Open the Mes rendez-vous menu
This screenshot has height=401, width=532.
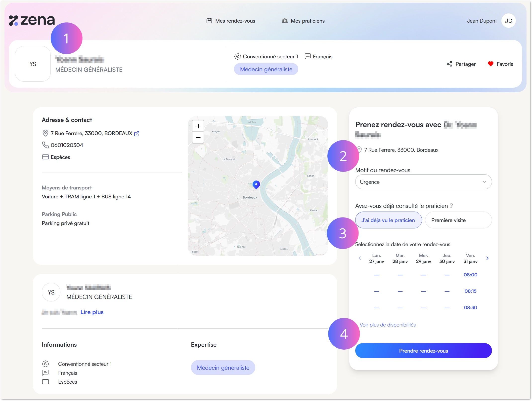pyautogui.click(x=231, y=21)
